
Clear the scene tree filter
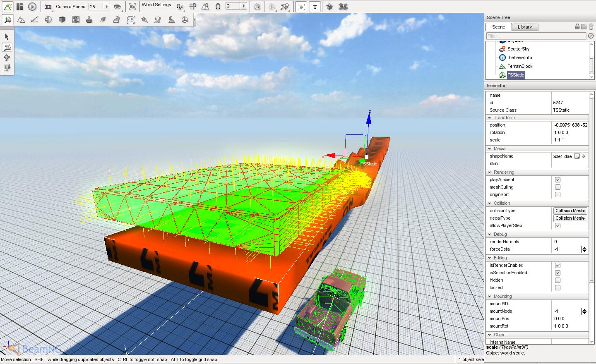tap(591, 36)
